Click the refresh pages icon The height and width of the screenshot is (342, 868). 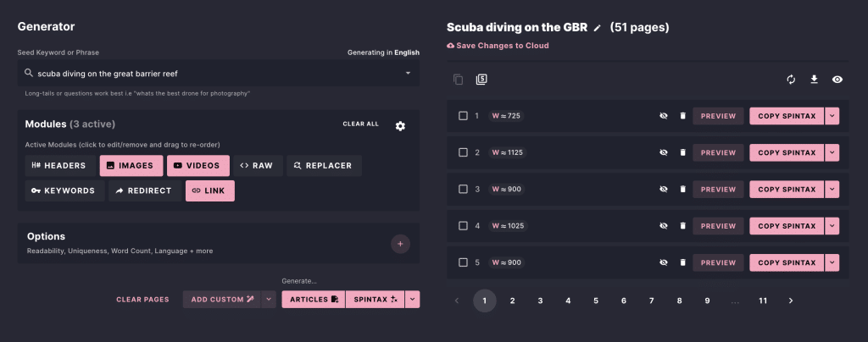click(791, 80)
